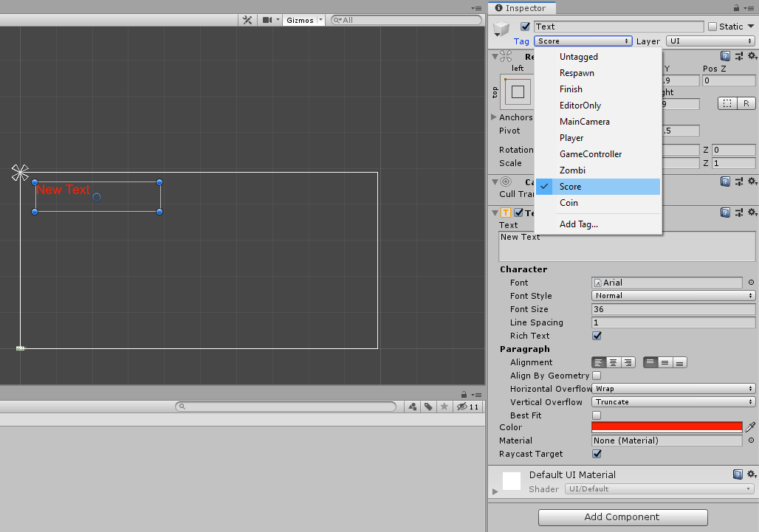Click the scene camera icon

click(267, 20)
